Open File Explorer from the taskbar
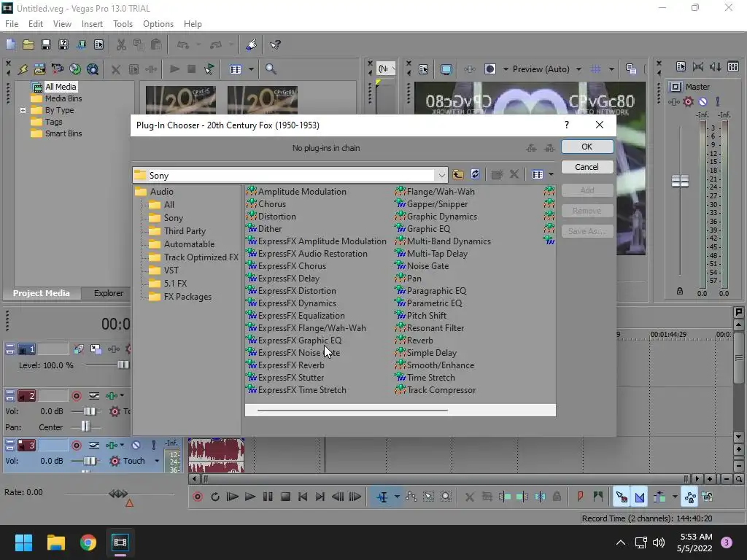Viewport: 747px width, 560px height. coord(55,542)
